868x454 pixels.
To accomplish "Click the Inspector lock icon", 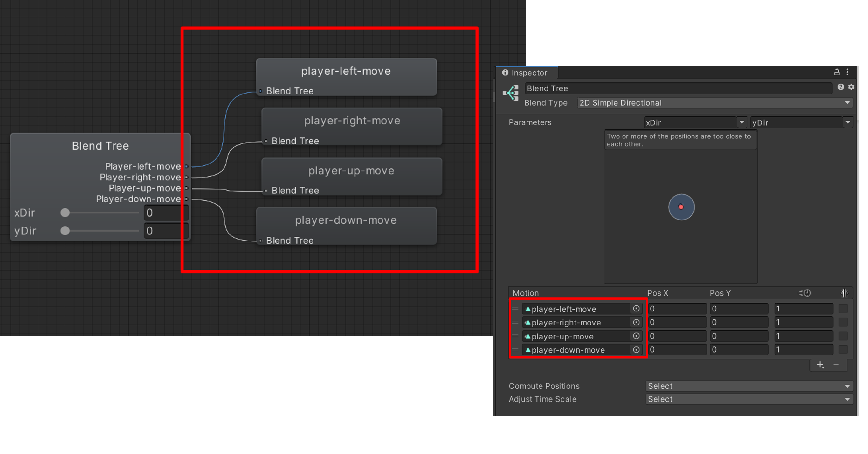I will pyautogui.click(x=837, y=72).
